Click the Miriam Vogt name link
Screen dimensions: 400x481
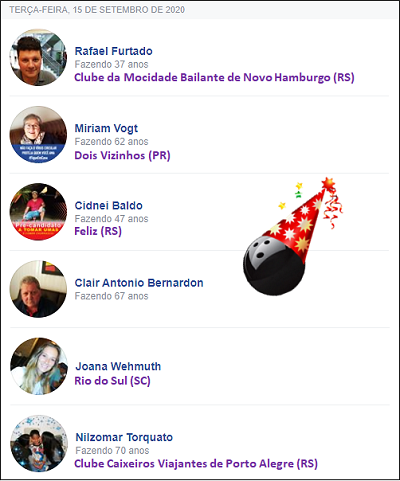pos(106,129)
